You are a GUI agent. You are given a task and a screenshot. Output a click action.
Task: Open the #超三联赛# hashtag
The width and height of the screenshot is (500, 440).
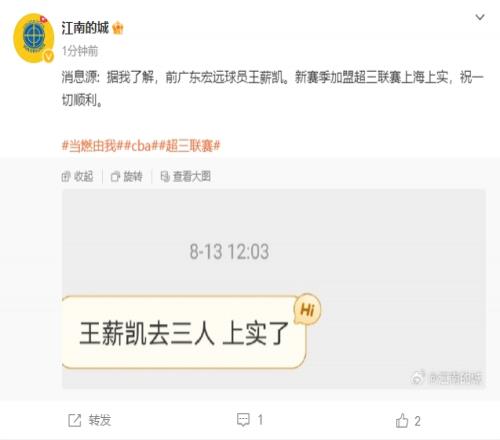(190, 146)
